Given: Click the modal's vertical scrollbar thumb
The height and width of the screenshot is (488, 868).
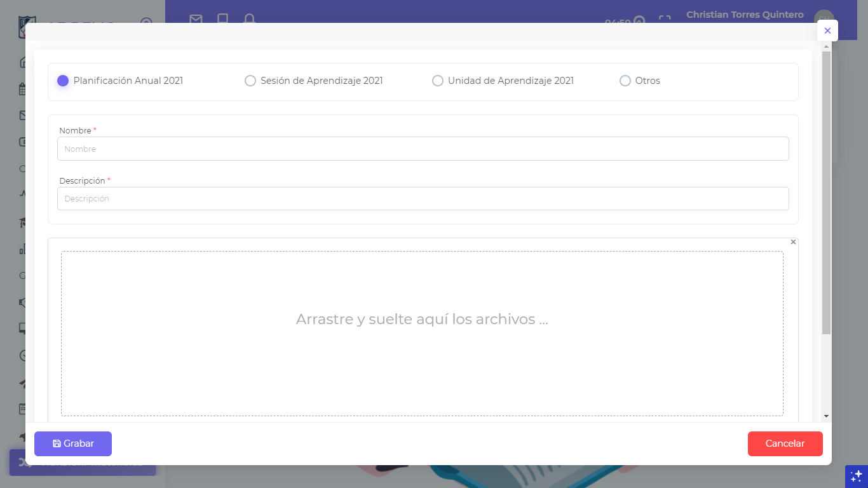Looking at the screenshot, I should pos(826,193).
